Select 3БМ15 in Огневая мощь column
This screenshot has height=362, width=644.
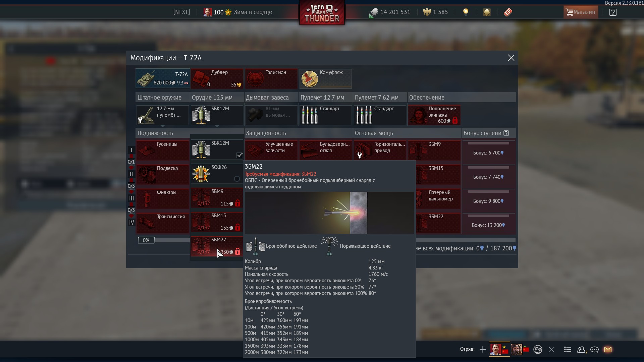pos(438,174)
